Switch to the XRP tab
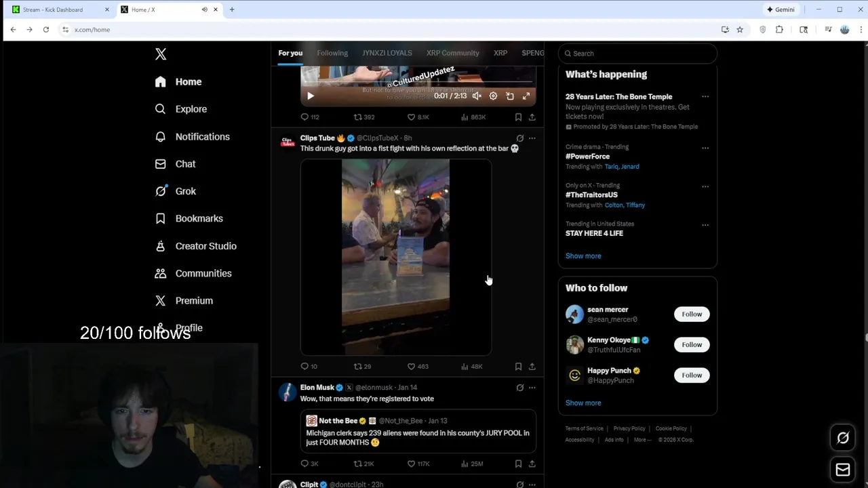The width and height of the screenshot is (868, 488). 500,53
